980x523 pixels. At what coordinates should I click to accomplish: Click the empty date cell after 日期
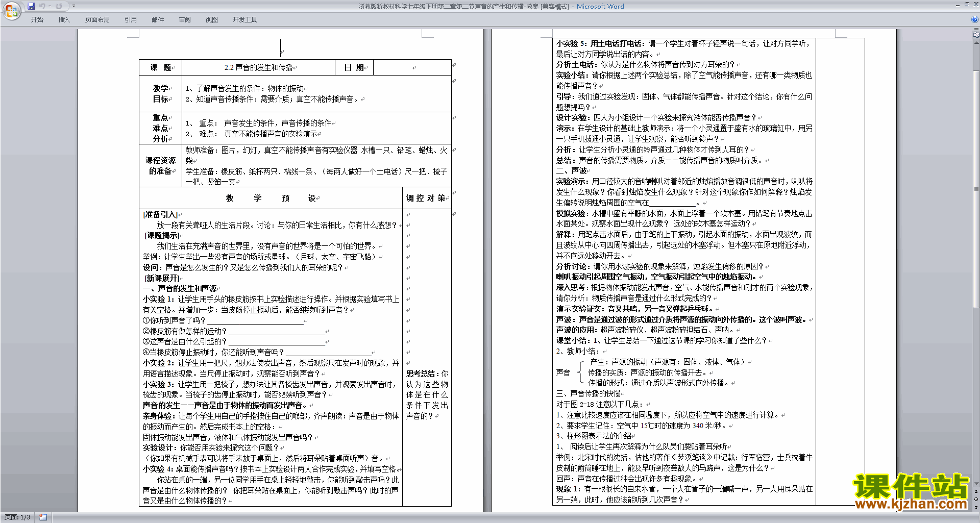point(412,67)
